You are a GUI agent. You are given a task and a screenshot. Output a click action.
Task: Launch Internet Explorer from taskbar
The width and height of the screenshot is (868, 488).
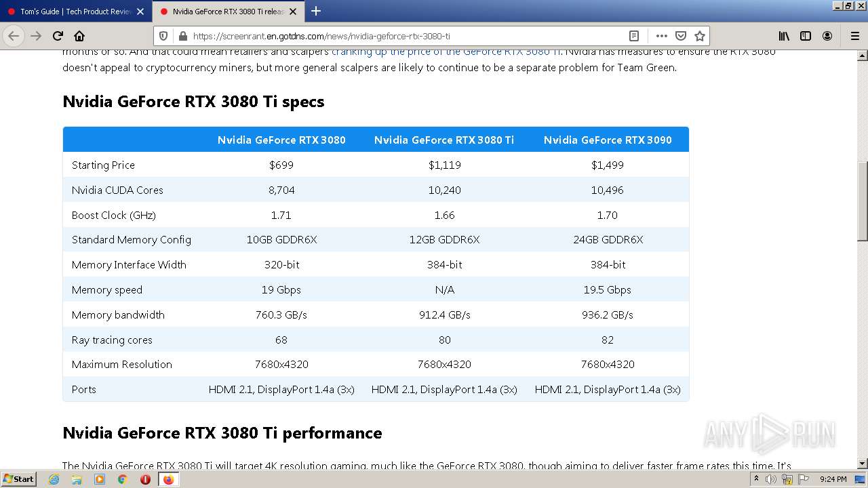click(x=54, y=479)
